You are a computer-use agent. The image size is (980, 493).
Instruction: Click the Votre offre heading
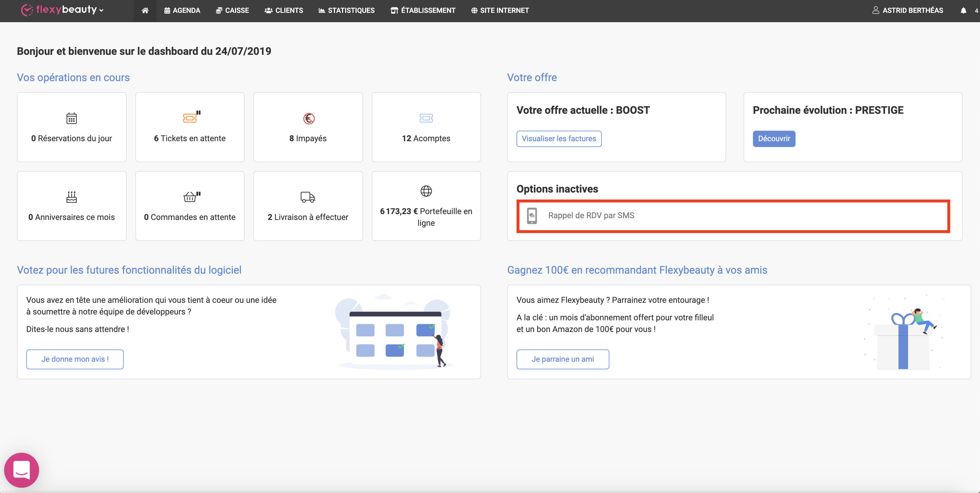click(532, 77)
